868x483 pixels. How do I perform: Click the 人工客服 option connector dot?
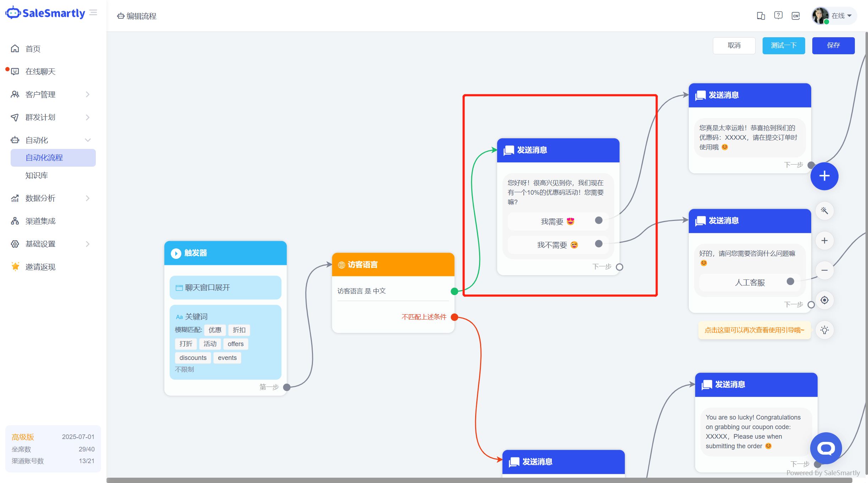(x=790, y=281)
